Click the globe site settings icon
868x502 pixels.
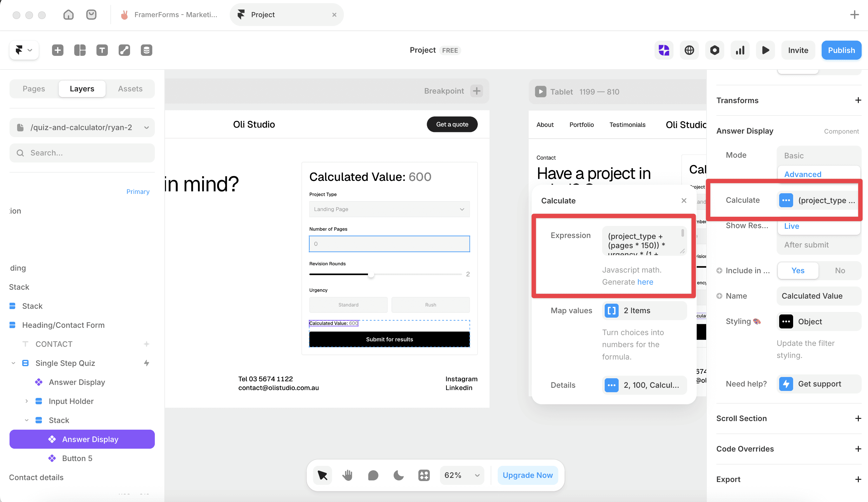click(x=689, y=50)
